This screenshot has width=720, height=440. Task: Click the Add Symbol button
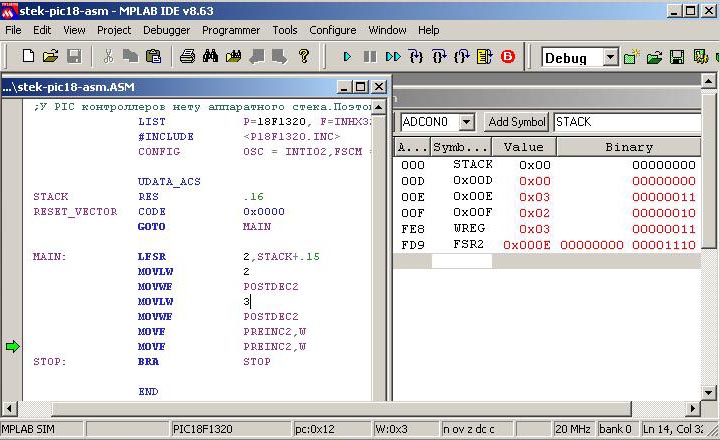pyautogui.click(x=516, y=122)
